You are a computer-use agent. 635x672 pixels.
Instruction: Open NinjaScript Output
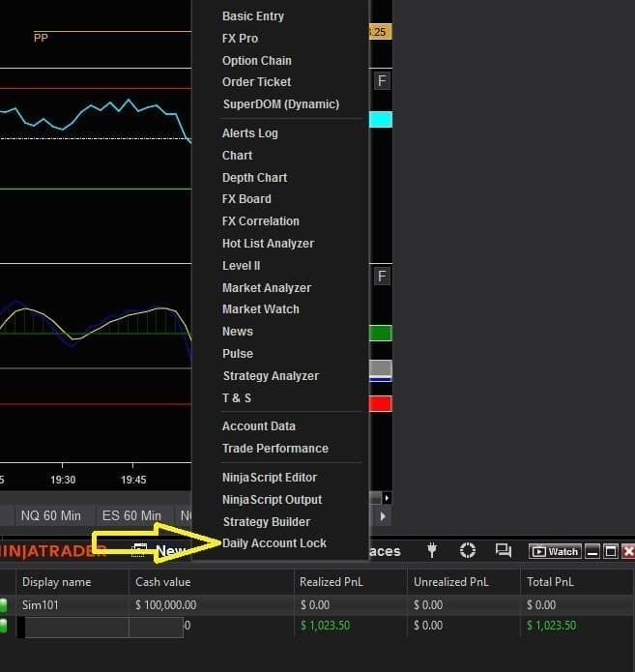pos(272,500)
